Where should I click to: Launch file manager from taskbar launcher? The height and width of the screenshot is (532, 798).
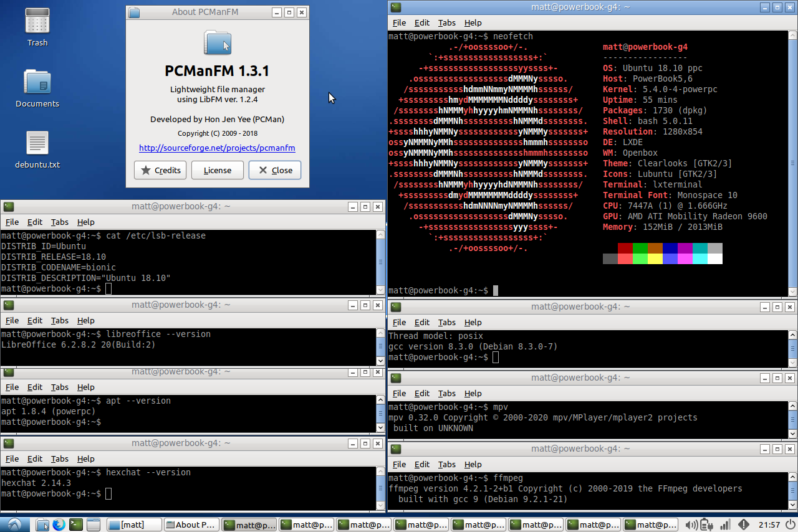[x=42, y=525]
